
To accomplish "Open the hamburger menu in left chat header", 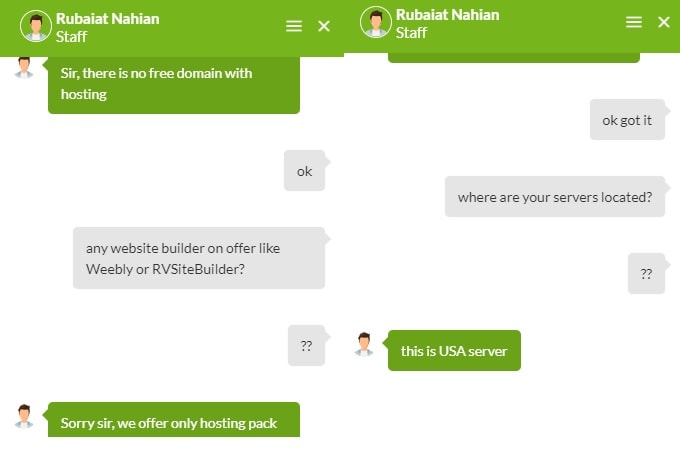I will (294, 26).
